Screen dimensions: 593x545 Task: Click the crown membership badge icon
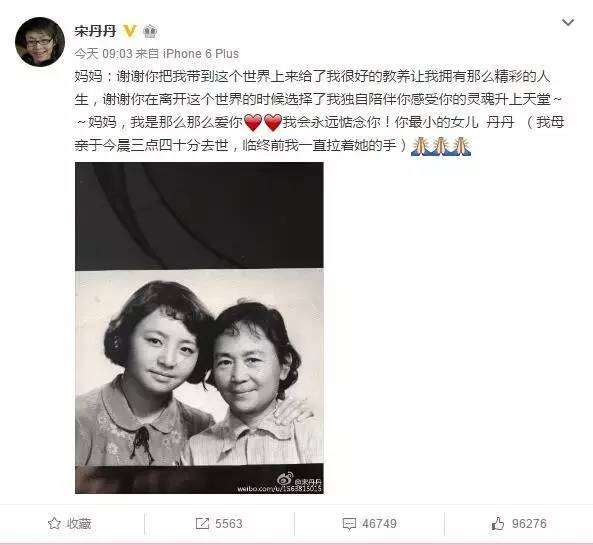point(150,31)
